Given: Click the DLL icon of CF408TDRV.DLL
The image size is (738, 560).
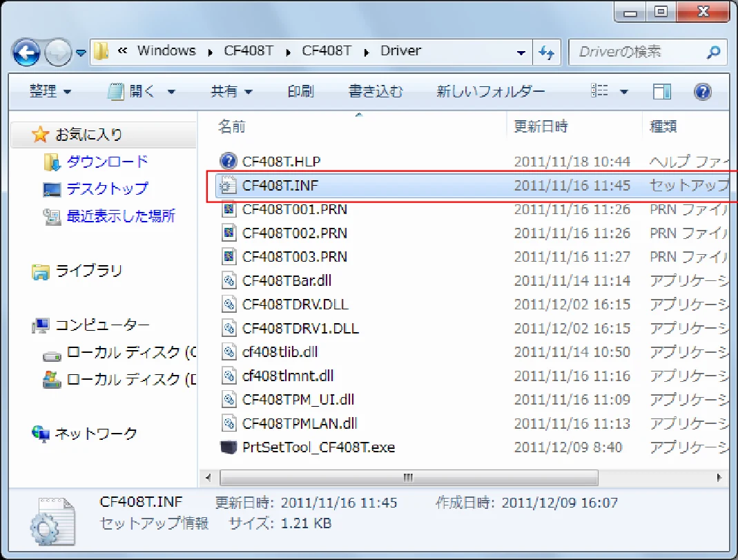Looking at the screenshot, I should pyautogui.click(x=229, y=305).
